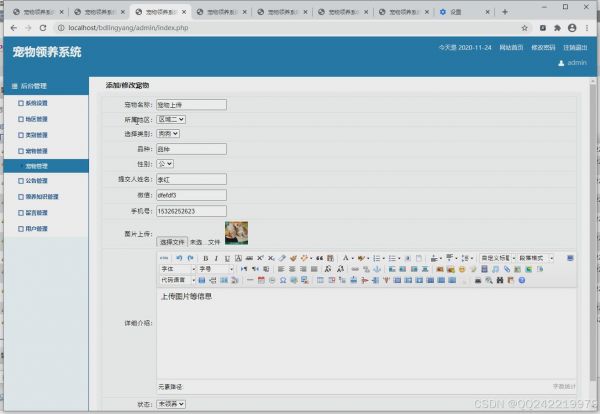This screenshot has width=600, height=414.
Task: Apply superscript in the editor toolbar
Action: [x=260, y=258]
